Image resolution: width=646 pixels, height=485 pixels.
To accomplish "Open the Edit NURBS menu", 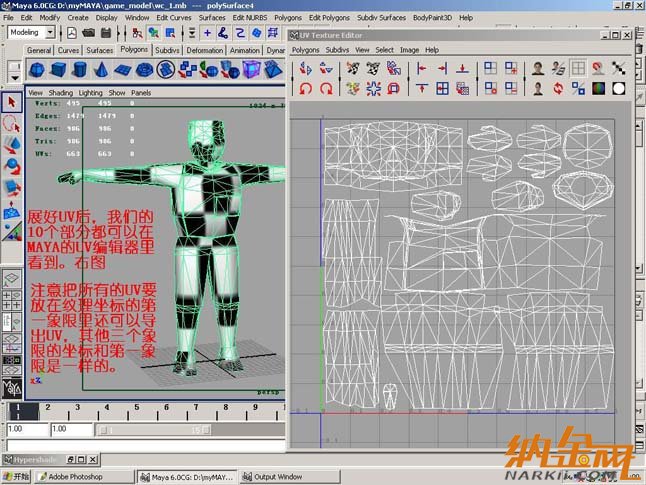I will [250, 18].
